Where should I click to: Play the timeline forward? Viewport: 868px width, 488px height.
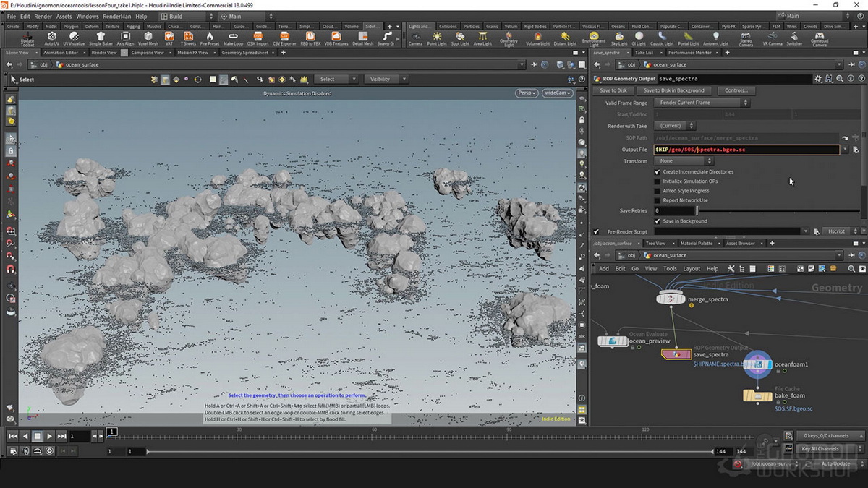pyautogui.click(x=49, y=436)
